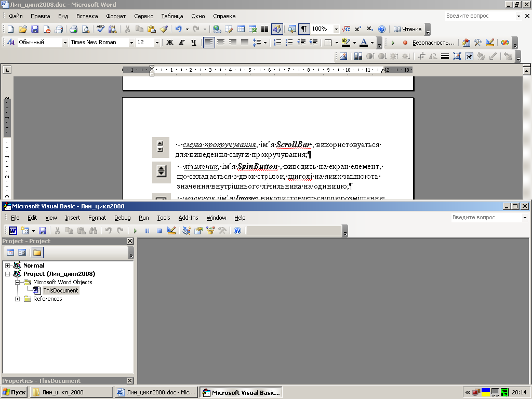The height and width of the screenshot is (399, 532).
Task: Click the Superscript x² icon
Action: (357, 29)
